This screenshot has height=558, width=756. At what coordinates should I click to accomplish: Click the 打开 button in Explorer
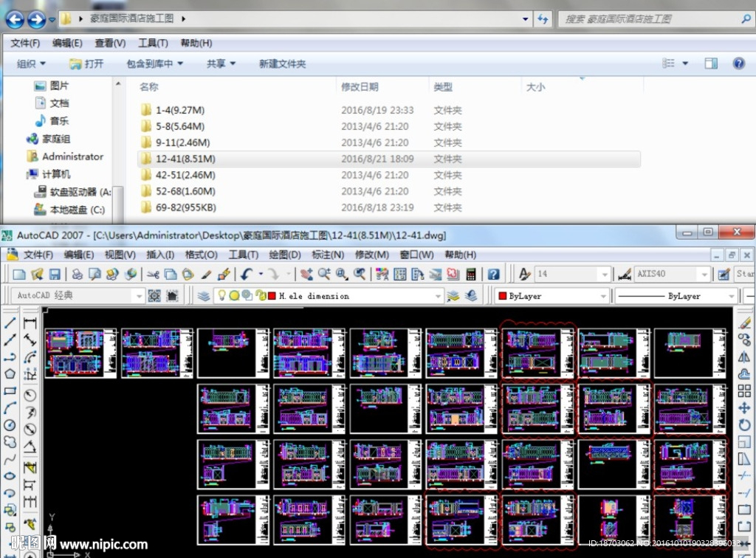pyautogui.click(x=86, y=63)
